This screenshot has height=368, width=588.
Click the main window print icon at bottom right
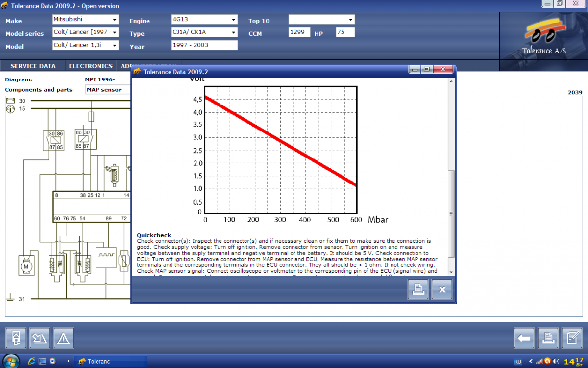coord(548,338)
